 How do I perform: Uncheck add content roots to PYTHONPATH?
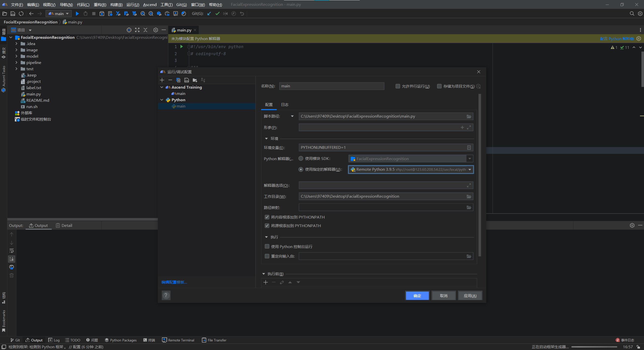267,217
